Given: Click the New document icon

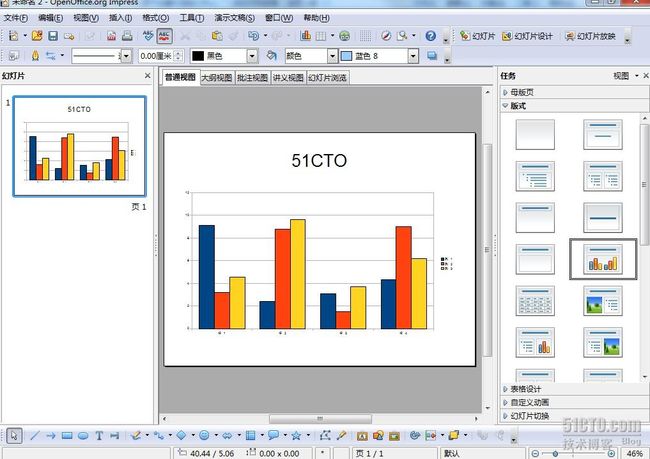Looking at the screenshot, I should click(14, 36).
